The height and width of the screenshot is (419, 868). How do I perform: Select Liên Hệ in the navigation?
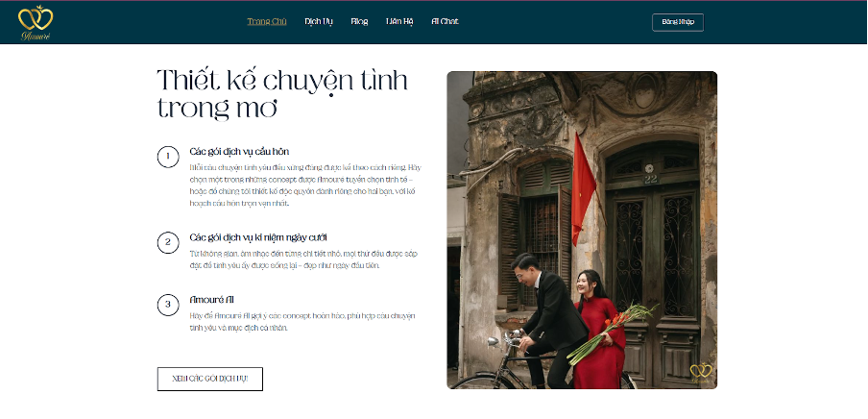pyautogui.click(x=399, y=21)
